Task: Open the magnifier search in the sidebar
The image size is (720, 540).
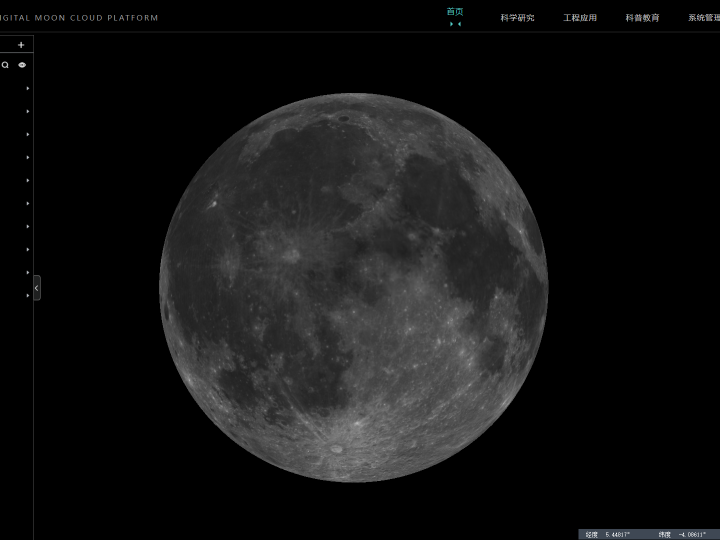Action: coord(5,65)
